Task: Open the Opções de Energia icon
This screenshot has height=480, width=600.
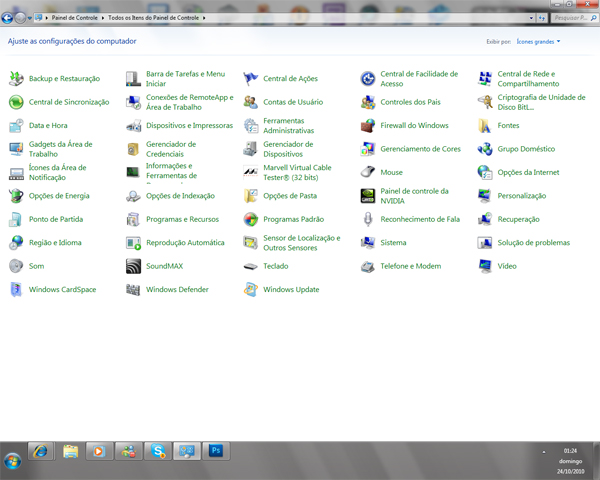Action: tap(16, 196)
